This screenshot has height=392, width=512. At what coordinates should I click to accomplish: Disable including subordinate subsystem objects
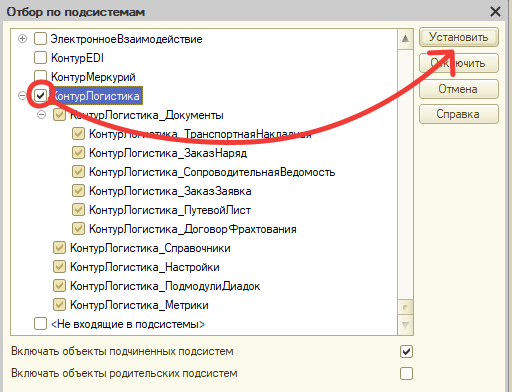point(406,352)
